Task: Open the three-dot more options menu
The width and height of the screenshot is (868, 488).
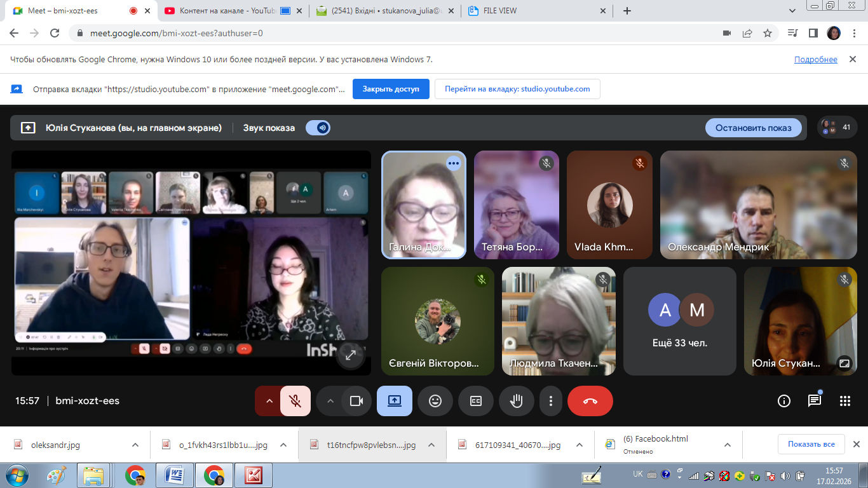Action: click(551, 401)
